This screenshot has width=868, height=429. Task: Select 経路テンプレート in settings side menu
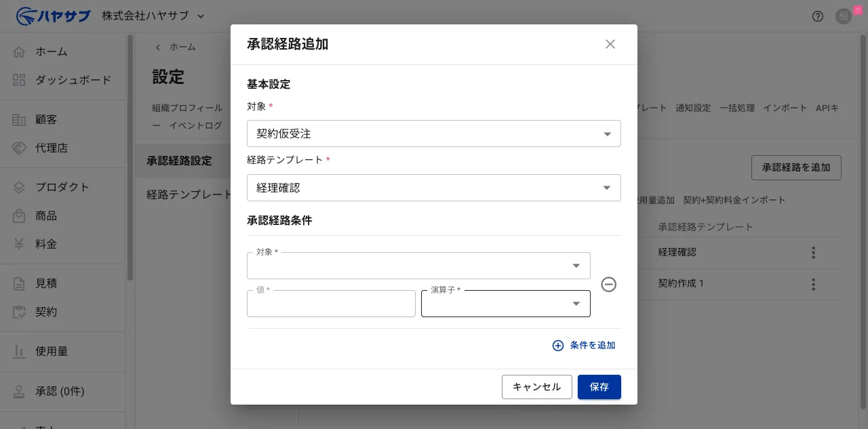coord(189,195)
